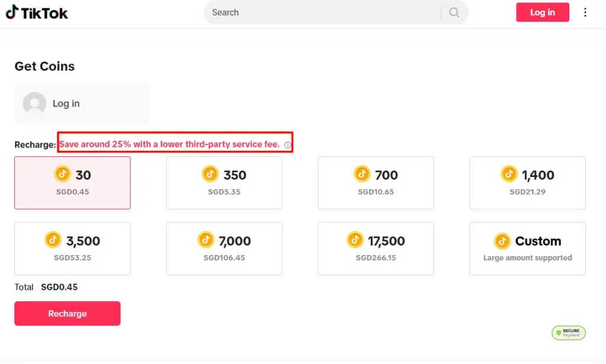Click the TikTok logo

point(37,13)
